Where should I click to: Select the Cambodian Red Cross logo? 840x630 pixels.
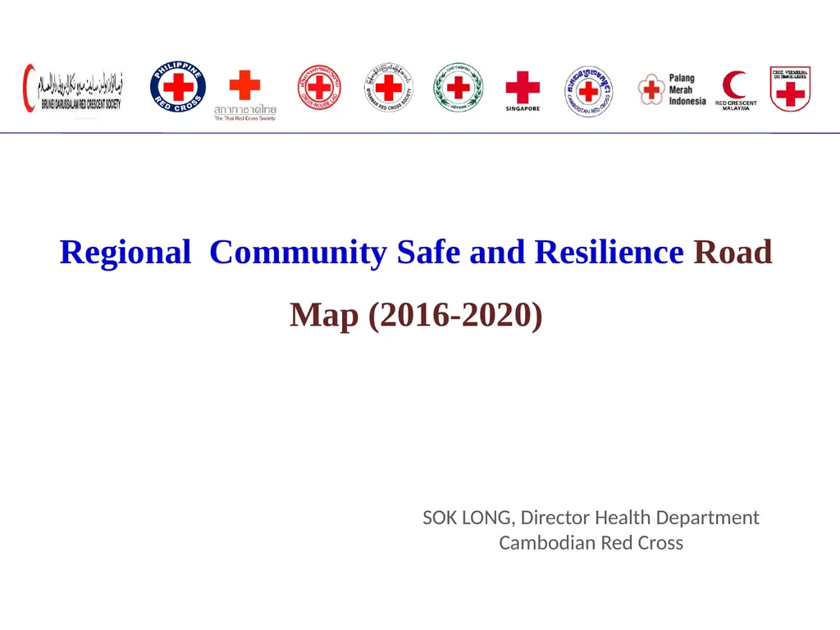coord(588,92)
